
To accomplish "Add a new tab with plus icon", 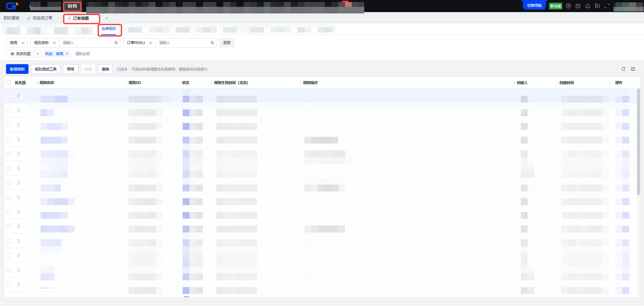I will (x=107, y=18).
